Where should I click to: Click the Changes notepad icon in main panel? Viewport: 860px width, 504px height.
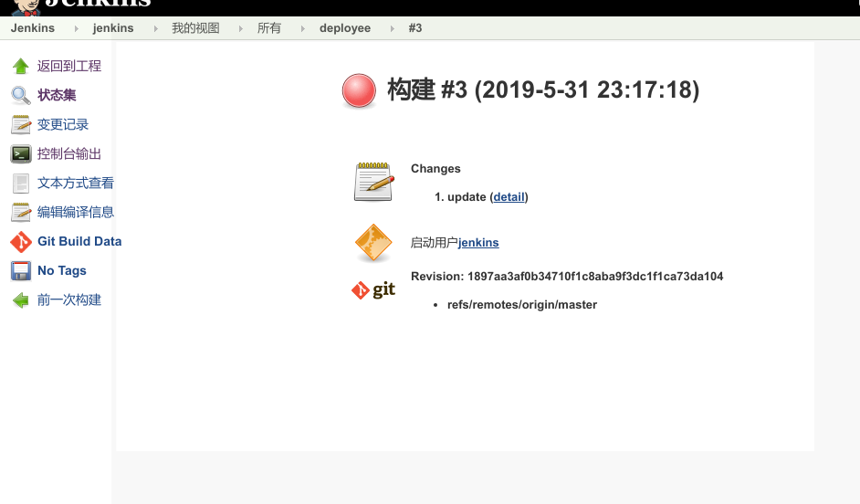click(373, 182)
